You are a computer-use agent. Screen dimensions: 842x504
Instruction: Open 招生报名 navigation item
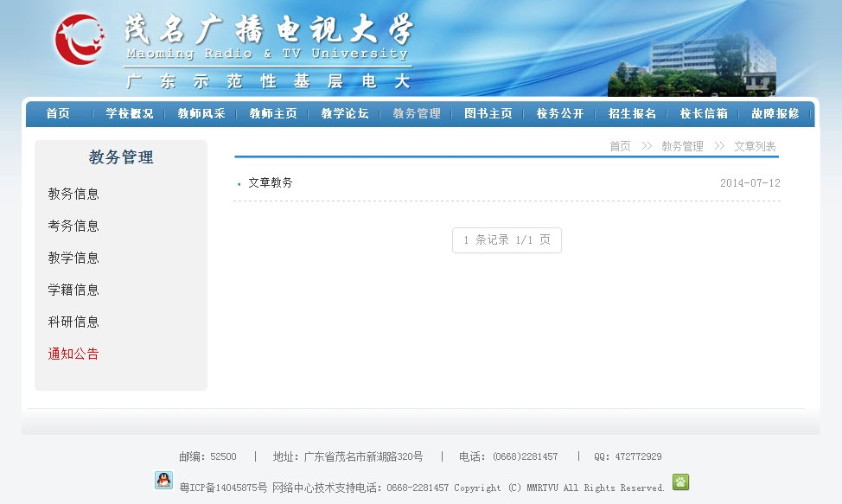point(632,113)
